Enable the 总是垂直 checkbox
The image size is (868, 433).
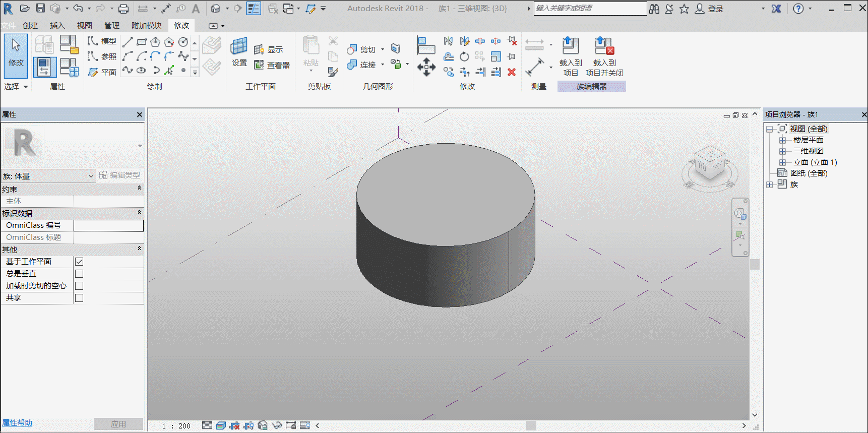pyautogui.click(x=79, y=274)
